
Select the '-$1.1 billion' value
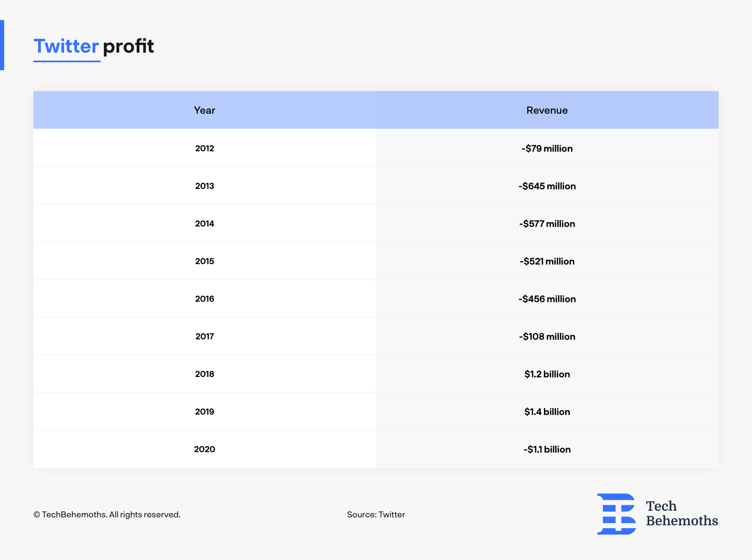click(547, 449)
